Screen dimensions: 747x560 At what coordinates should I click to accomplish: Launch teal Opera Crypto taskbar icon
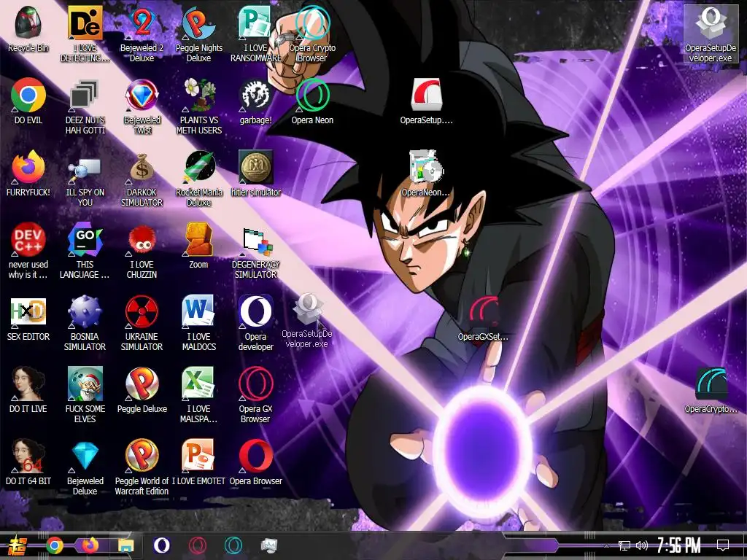233,545
